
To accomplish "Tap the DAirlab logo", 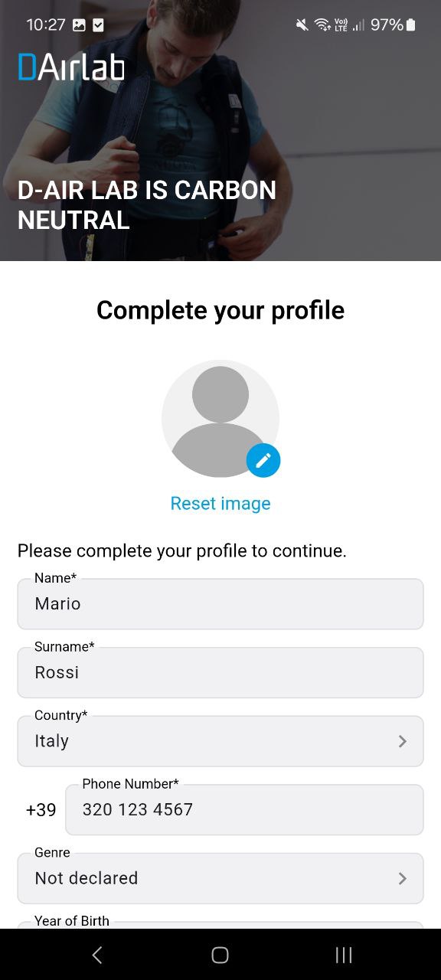I will 71,67.
